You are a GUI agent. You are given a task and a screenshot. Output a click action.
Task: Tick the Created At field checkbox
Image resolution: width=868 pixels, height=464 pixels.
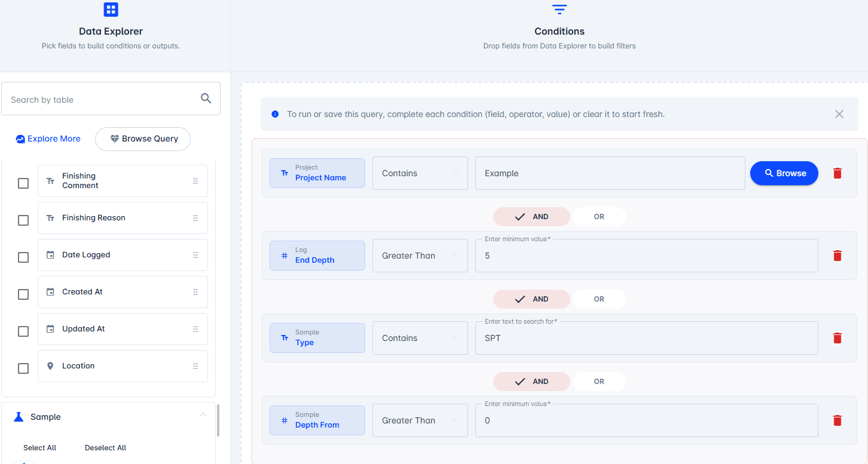(x=23, y=294)
